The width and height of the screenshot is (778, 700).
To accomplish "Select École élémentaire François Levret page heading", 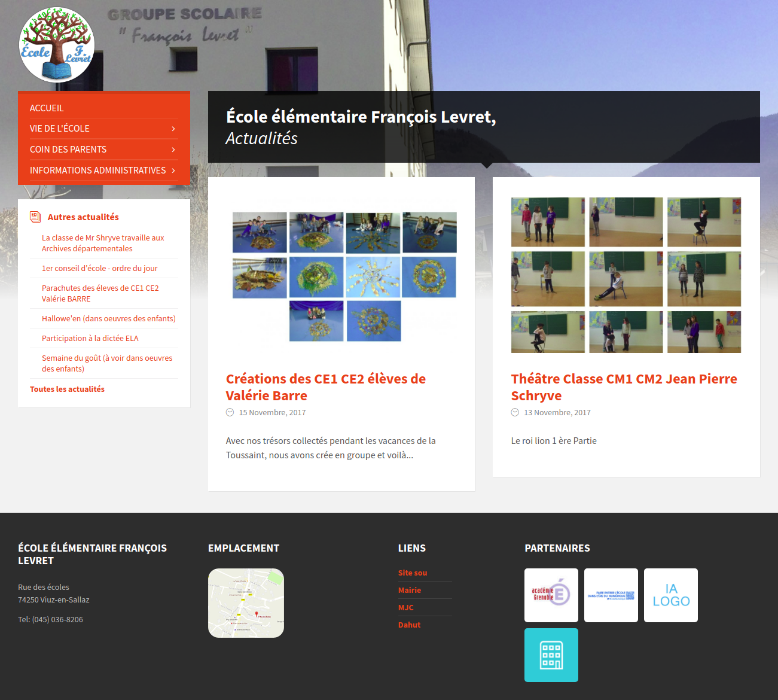I will tap(361, 117).
